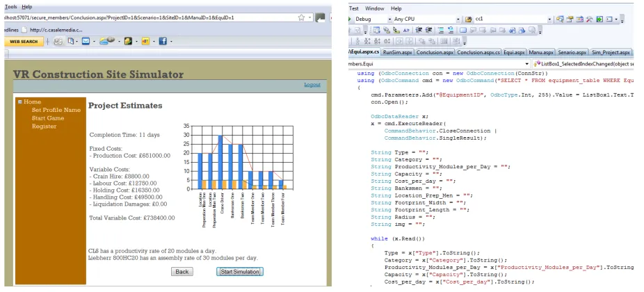Click the Completion Time: 11 days text
The image size is (644, 292).
coord(124,135)
